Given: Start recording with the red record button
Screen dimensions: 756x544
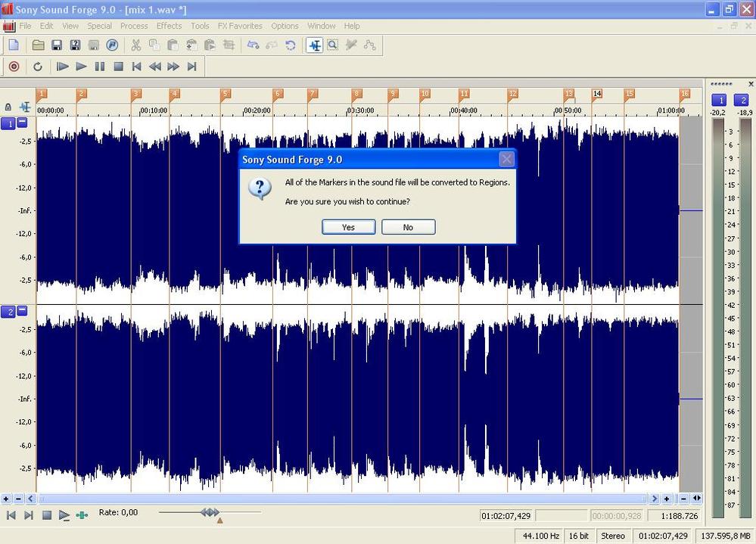Looking at the screenshot, I should 14,67.
